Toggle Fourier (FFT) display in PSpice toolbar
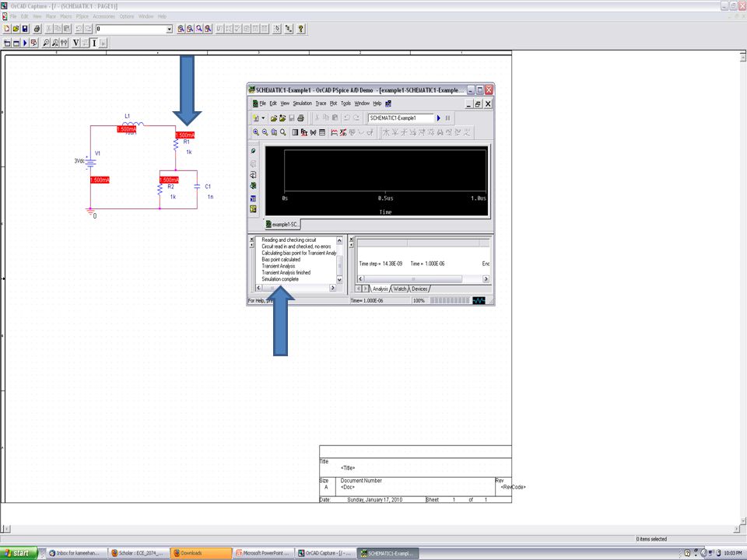Screen dimensions: 747x560 (x=304, y=132)
